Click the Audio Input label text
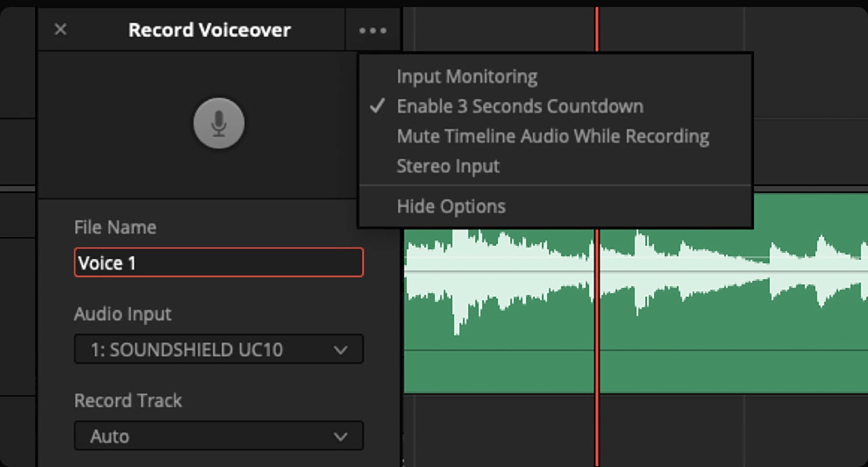Viewport: 868px width, 467px height. (123, 314)
